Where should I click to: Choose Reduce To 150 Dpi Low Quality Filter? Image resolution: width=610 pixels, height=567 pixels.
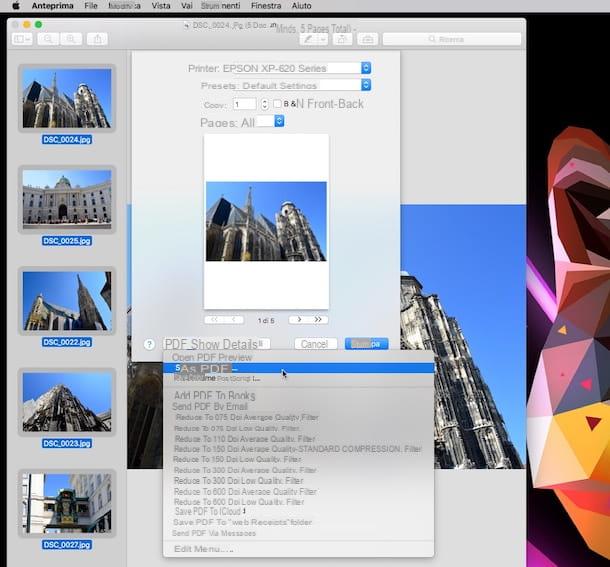(x=298, y=459)
